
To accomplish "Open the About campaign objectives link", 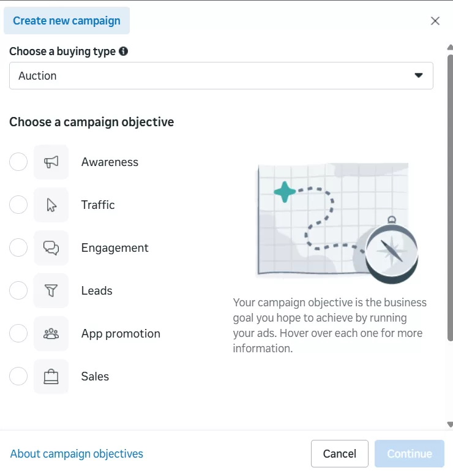I will pos(77,454).
